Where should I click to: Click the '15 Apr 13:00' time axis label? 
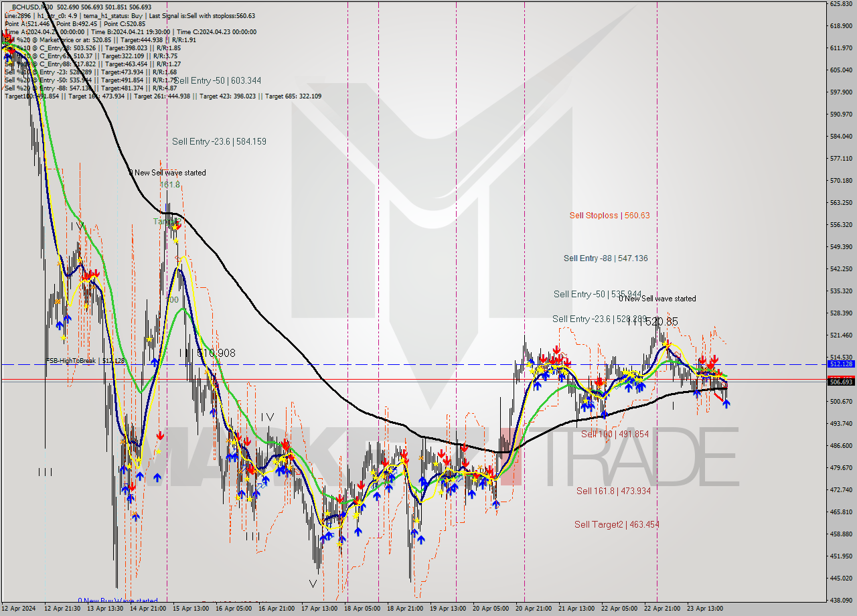(191, 609)
